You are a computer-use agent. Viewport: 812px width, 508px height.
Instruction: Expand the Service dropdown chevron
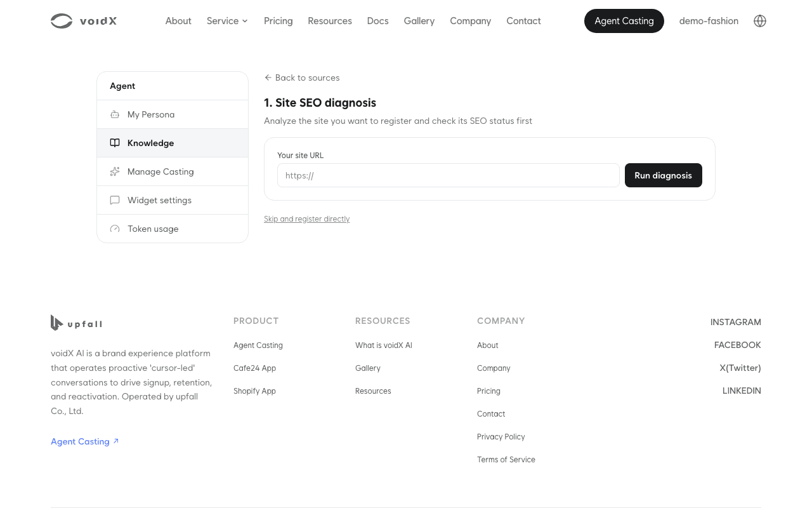245,21
